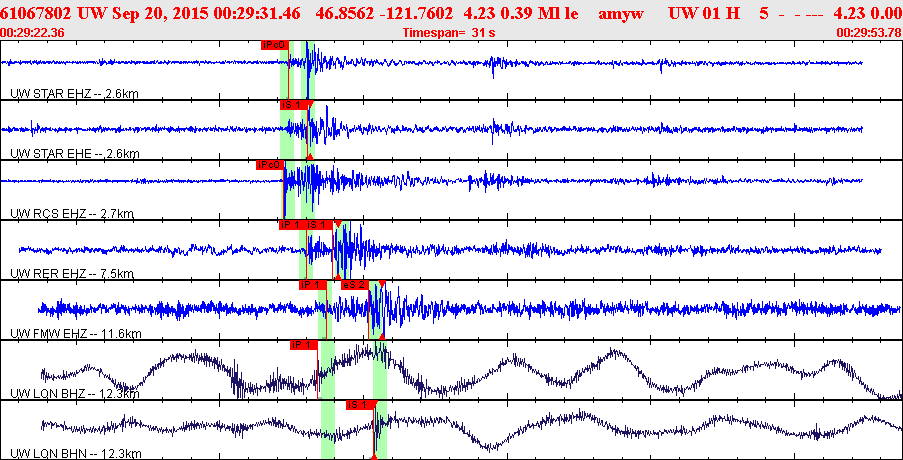Viewport: 903px width, 460px height.
Task: Click the analyst name 'amyw'
Action: tap(621, 14)
